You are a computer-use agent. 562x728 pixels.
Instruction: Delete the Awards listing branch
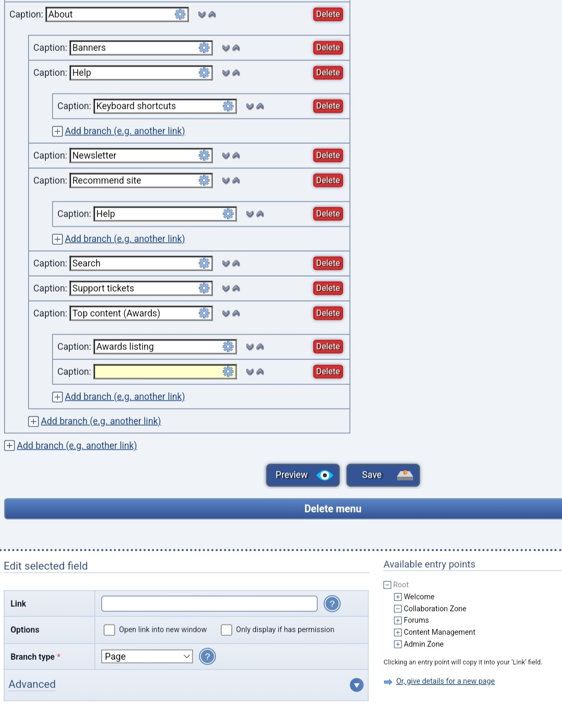328,347
